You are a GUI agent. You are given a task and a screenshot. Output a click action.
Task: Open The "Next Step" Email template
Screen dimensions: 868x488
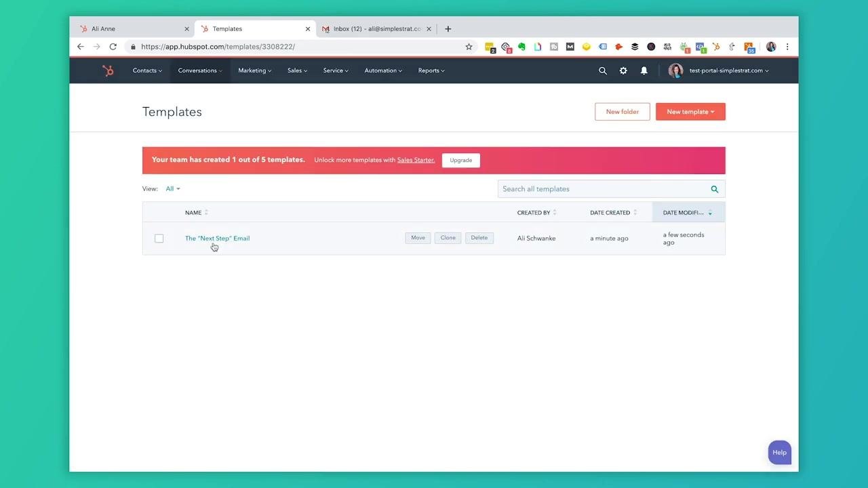[218, 239]
